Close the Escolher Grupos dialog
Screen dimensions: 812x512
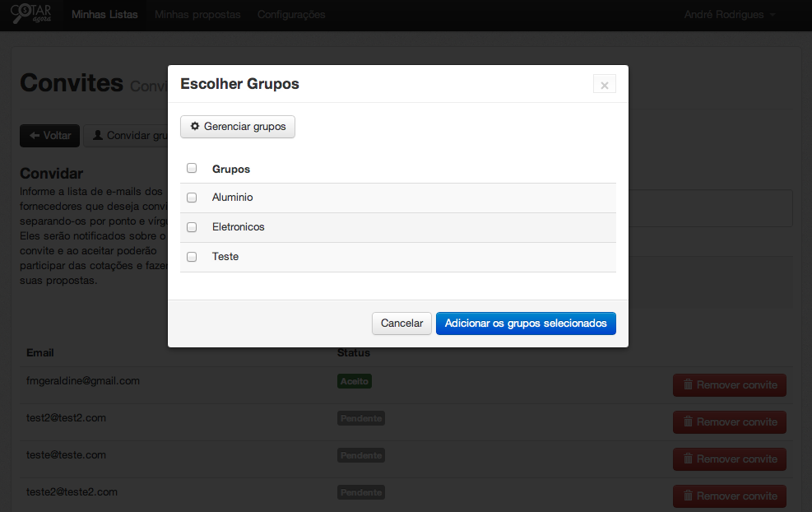604,85
